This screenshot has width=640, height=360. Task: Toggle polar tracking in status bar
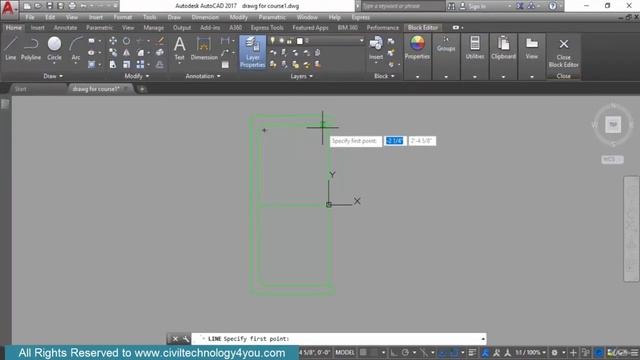pyautogui.click(x=405, y=352)
